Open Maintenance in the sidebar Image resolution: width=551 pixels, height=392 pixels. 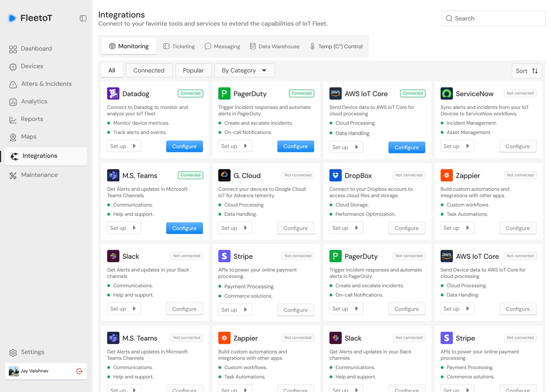(39, 175)
